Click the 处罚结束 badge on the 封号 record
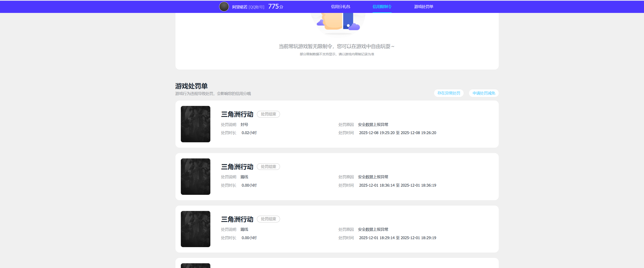 click(268, 114)
